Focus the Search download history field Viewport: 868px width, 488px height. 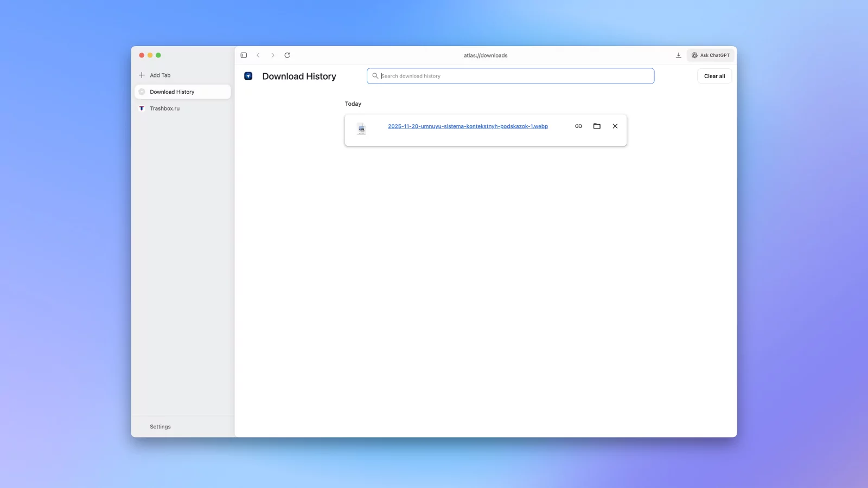[x=515, y=76]
